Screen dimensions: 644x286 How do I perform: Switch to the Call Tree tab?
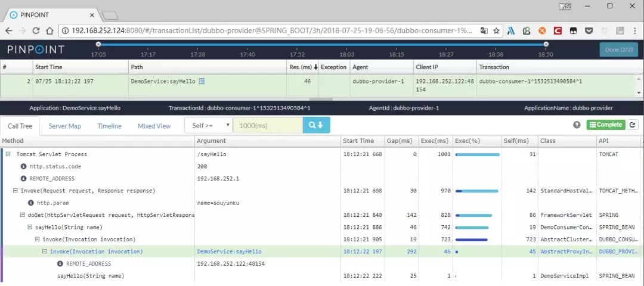20,126
